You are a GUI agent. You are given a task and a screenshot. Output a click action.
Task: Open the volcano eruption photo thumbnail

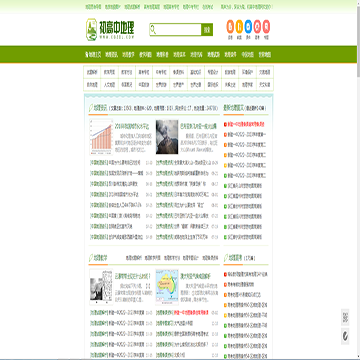click(167, 137)
